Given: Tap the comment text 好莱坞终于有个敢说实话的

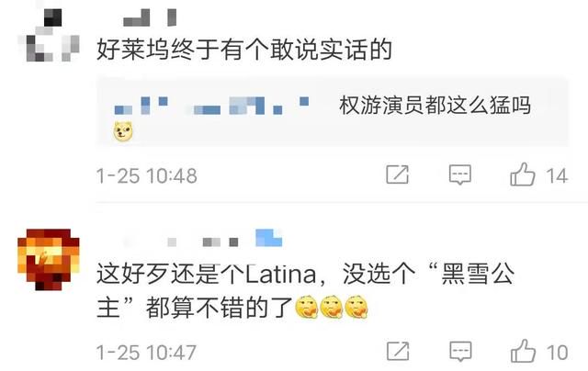Looking at the screenshot, I should [x=244, y=50].
